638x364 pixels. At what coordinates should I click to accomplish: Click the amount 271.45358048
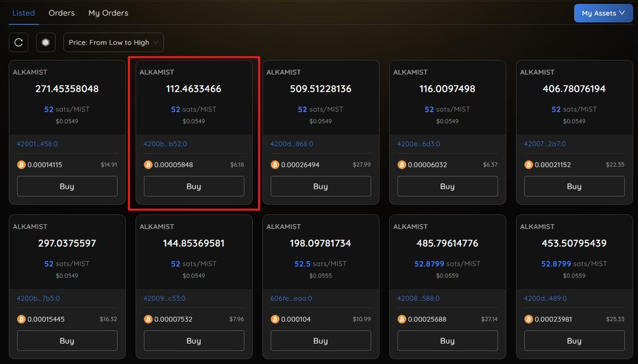click(x=67, y=89)
